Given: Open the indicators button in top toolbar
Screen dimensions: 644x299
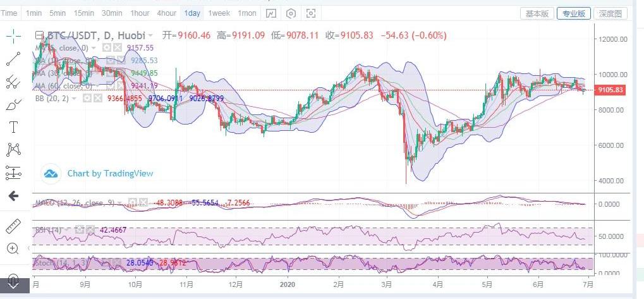Looking at the screenshot, I should (x=270, y=13).
